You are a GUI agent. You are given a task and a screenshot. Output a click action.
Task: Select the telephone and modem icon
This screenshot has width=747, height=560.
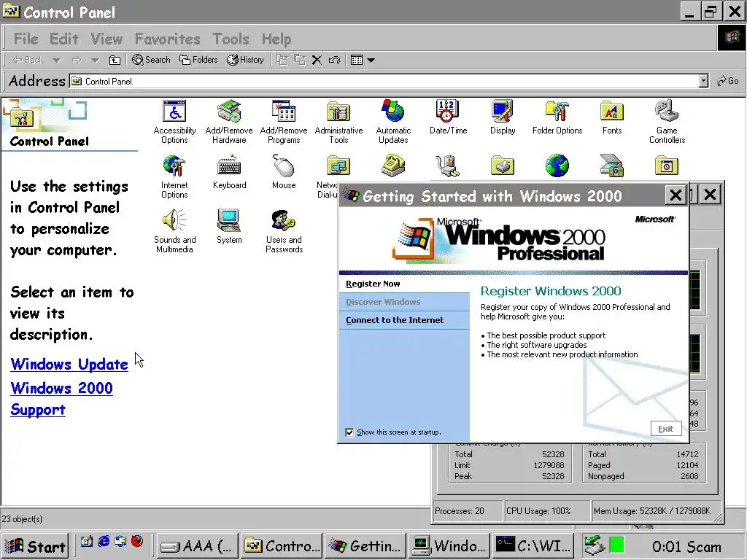[x=393, y=166]
